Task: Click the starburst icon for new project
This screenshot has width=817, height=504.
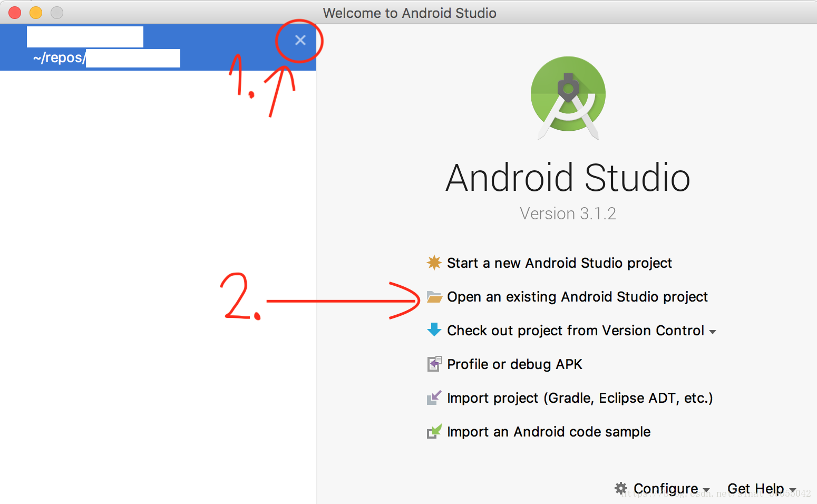Action: coord(434,263)
